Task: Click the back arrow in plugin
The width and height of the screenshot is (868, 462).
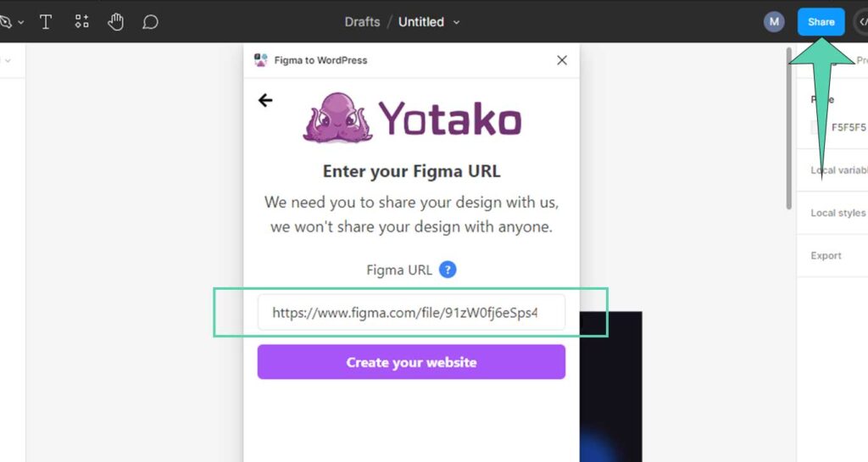Action: (x=265, y=100)
